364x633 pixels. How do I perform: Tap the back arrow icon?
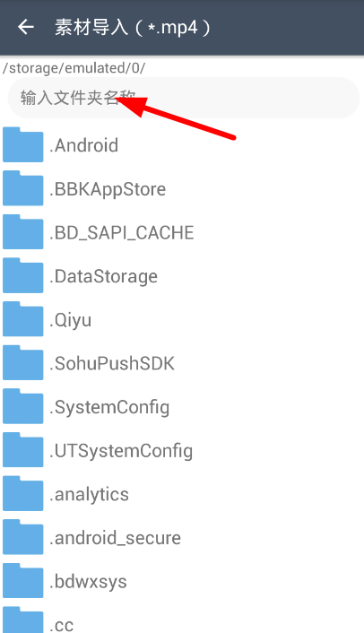click(x=26, y=28)
